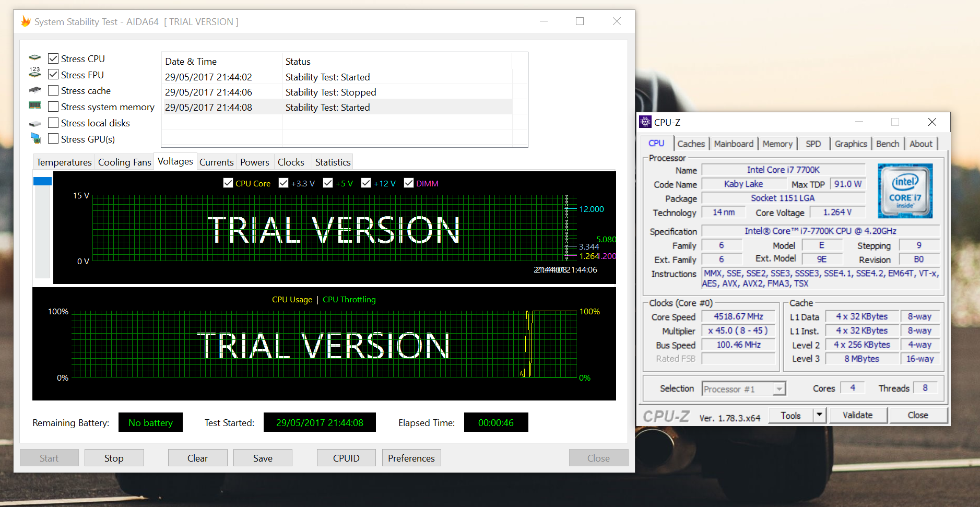Switch to Mainboard tab in CPU-Z

734,144
